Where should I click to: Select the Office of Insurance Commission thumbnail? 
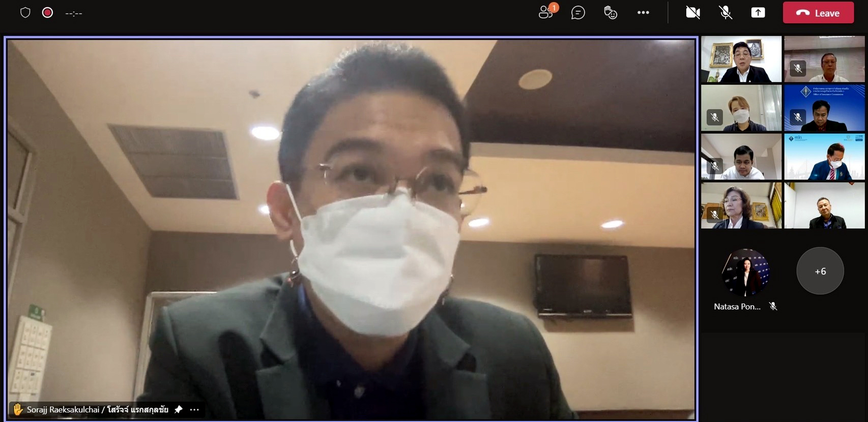[x=824, y=108]
